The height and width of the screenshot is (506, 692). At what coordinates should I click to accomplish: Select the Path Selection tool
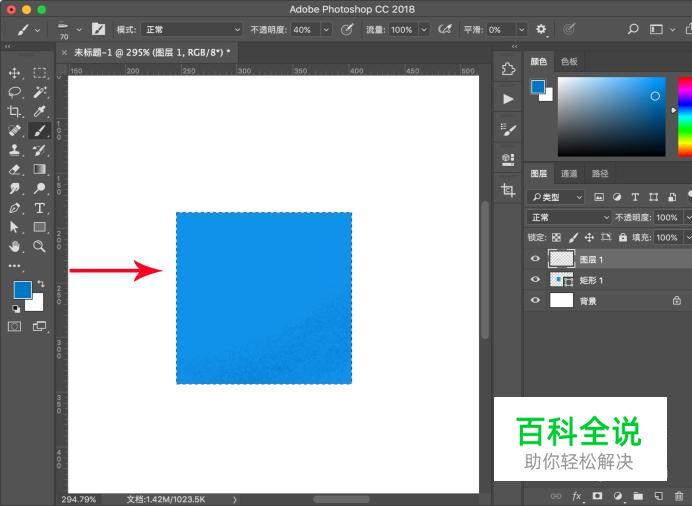tap(15, 227)
